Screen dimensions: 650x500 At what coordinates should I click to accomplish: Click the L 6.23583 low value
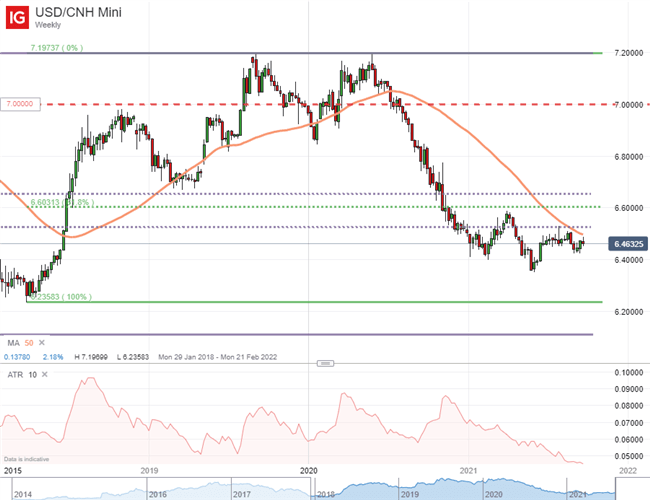click(133, 357)
